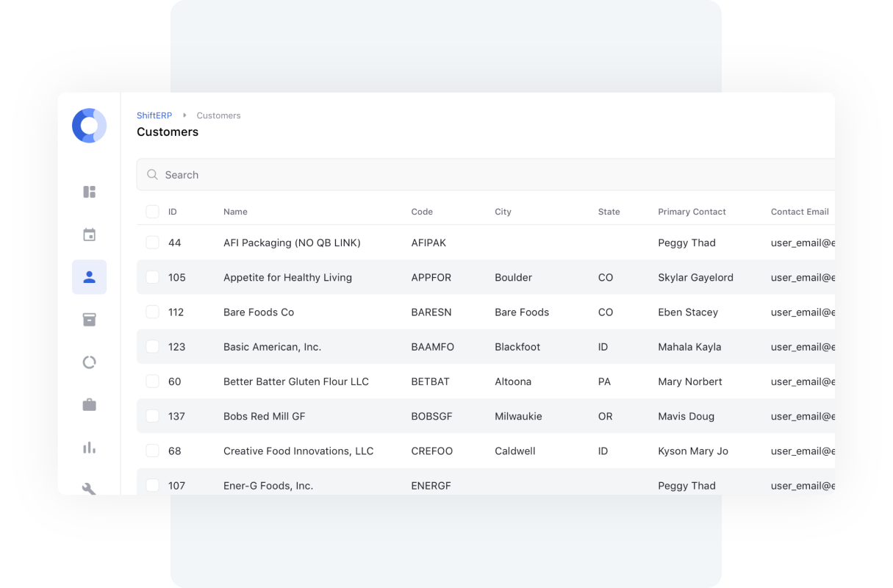
Task: Select the customers person icon
Action: (x=89, y=277)
